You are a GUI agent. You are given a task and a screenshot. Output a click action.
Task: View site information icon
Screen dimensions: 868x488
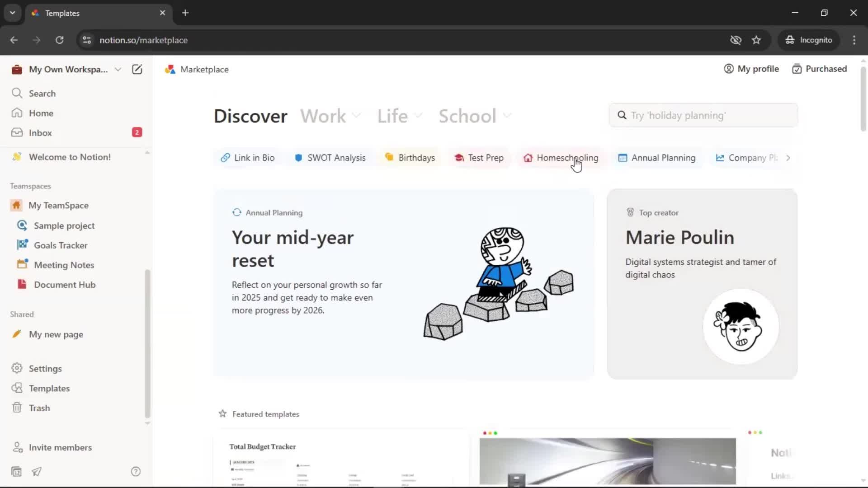pos(87,40)
